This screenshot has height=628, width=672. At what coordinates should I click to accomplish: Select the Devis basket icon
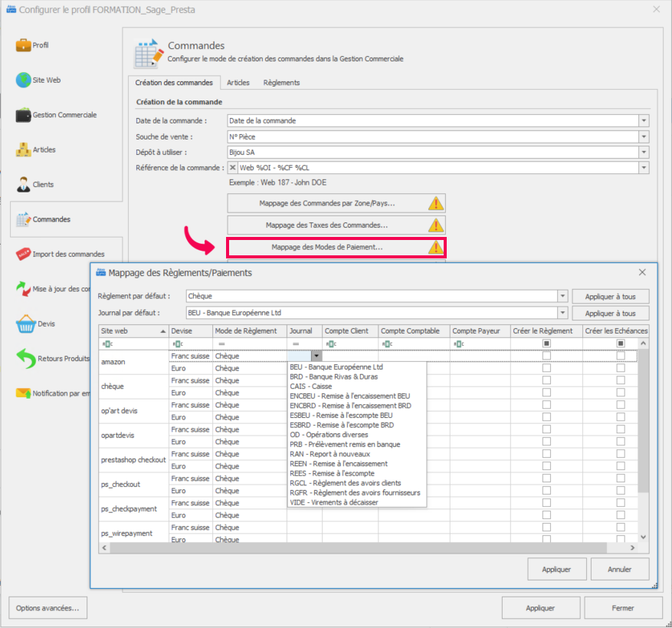[x=25, y=324]
